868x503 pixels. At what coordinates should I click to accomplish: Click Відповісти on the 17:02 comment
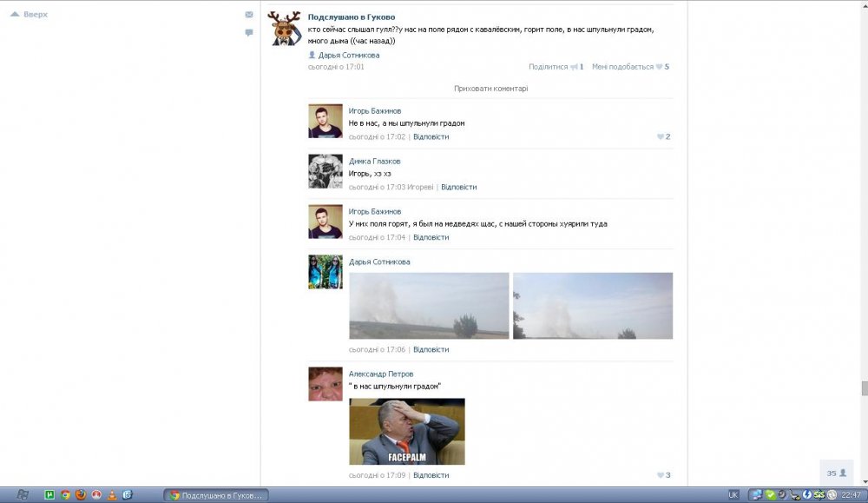[431, 137]
